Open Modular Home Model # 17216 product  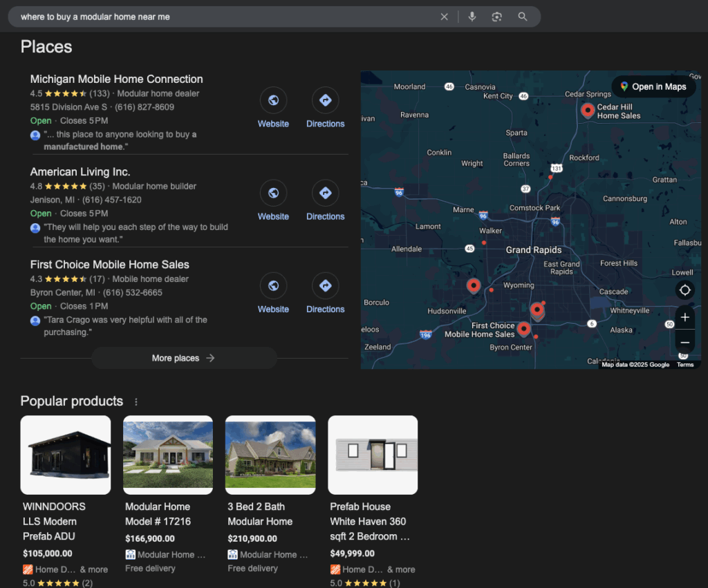click(x=158, y=514)
